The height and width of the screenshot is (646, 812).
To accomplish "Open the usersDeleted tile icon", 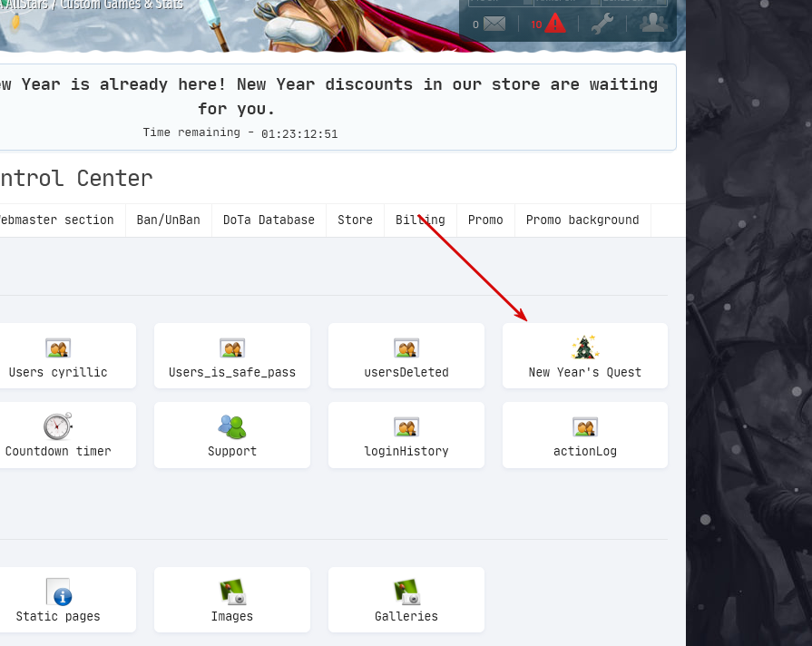I will click(406, 348).
